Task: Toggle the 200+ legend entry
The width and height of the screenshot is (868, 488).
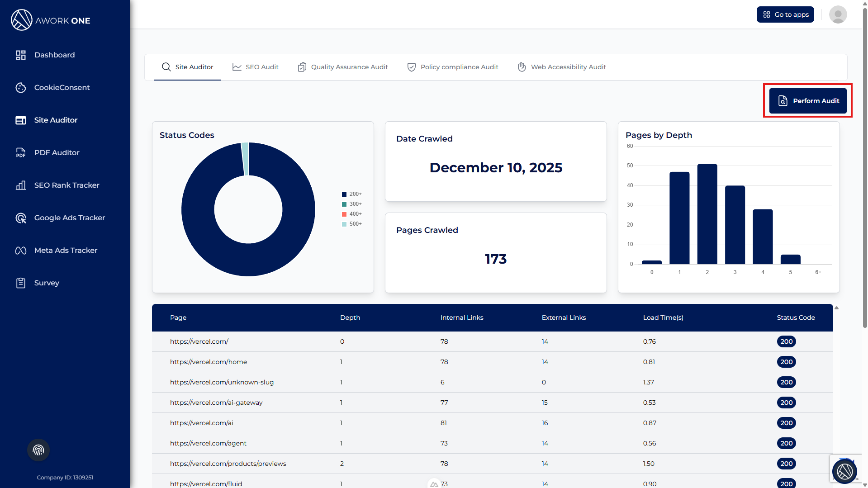Action: [x=352, y=194]
